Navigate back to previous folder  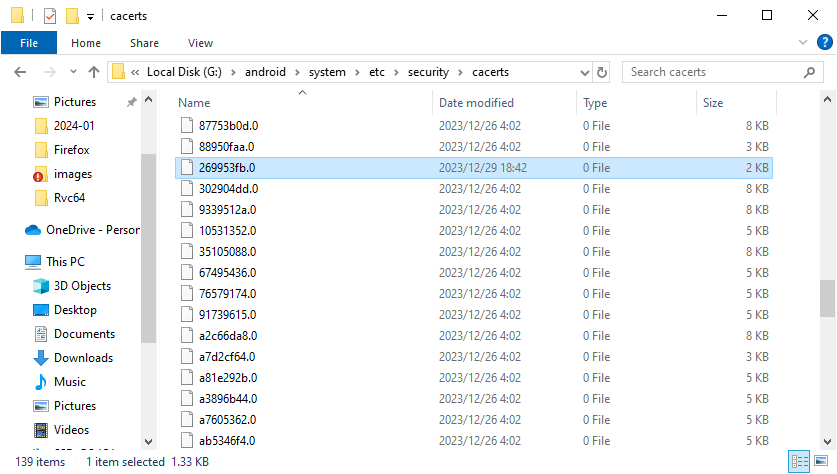pyautogui.click(x=21, y=72)
